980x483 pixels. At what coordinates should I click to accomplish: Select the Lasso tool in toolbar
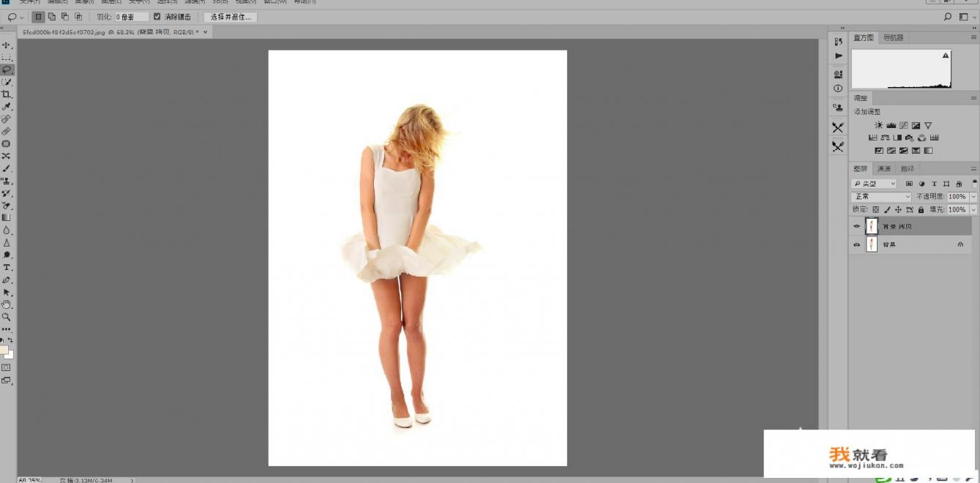pyautogui.click(x=7, y=70)
